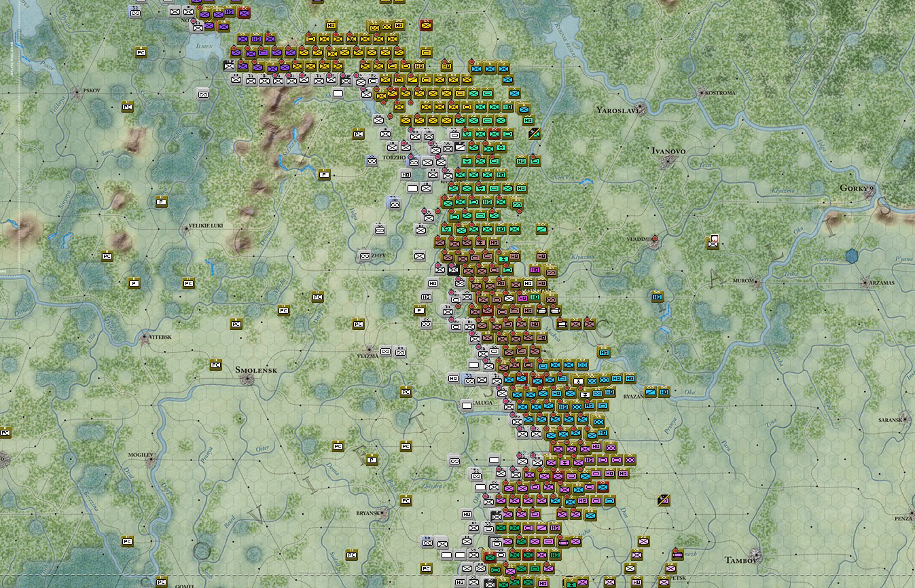Select the PC counter beside the Gomel label
Viewport: 915px width, 588px height.
(161, 582)
